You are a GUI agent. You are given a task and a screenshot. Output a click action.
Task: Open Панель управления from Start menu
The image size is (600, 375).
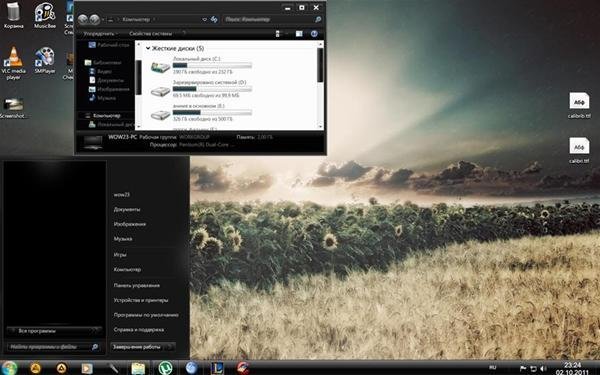137,285
